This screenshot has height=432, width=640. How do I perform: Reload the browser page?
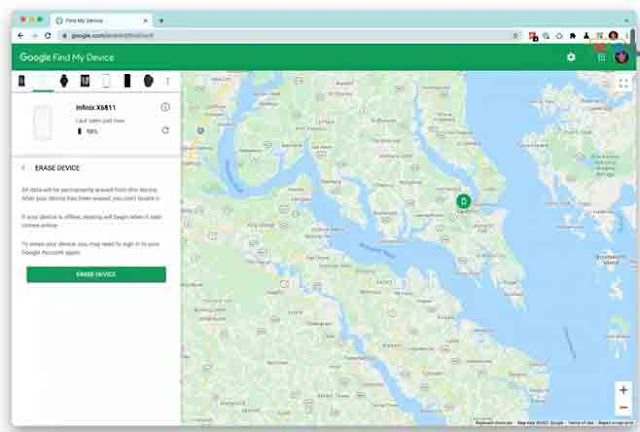(48, 36)
